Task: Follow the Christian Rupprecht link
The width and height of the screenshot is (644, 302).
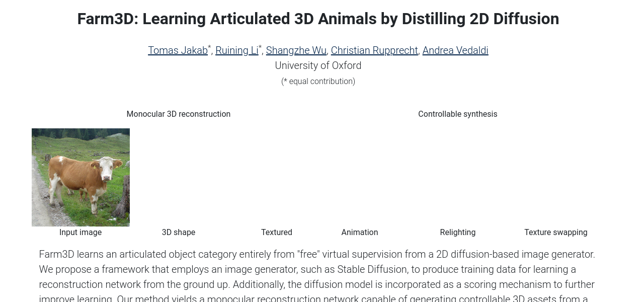Action: (374, 50)
